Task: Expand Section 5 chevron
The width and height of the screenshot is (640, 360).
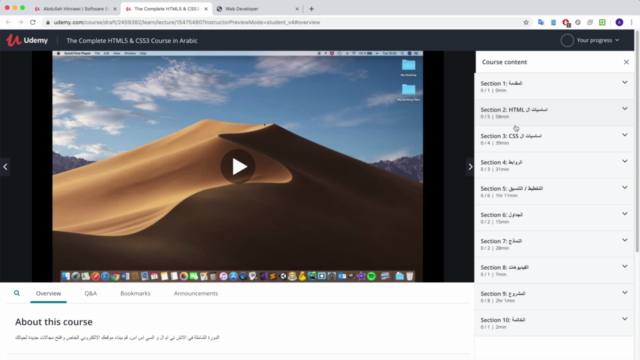Action: click(624, 187)
